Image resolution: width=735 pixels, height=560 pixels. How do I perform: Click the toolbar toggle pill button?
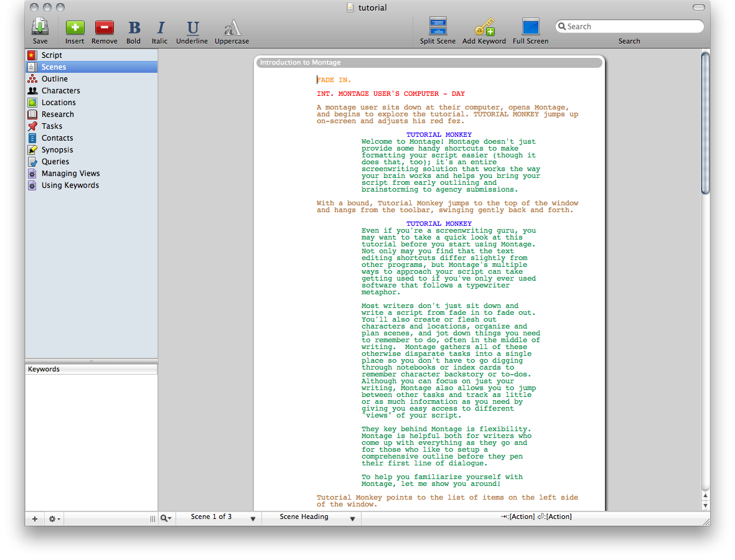click(698, 7)
